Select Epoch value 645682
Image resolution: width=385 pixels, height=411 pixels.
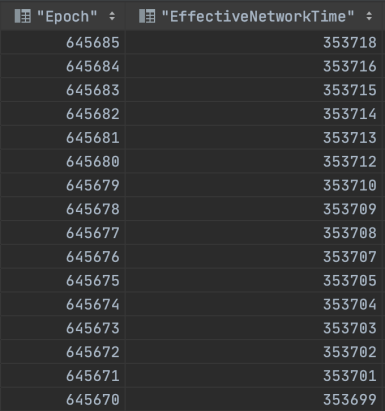pyautogui.click(x=63, y=114)
